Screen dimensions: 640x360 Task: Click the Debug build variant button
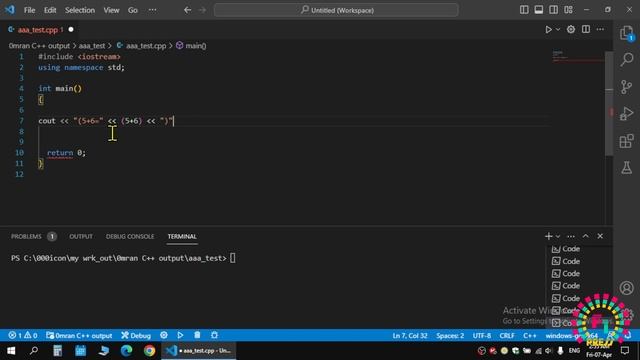[x=136, y=336]
